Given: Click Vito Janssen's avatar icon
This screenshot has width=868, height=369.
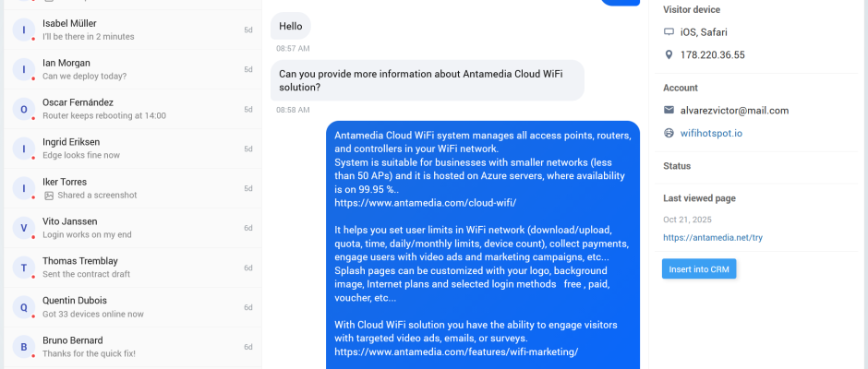Looking at the screenshot, I should point(23,228).
